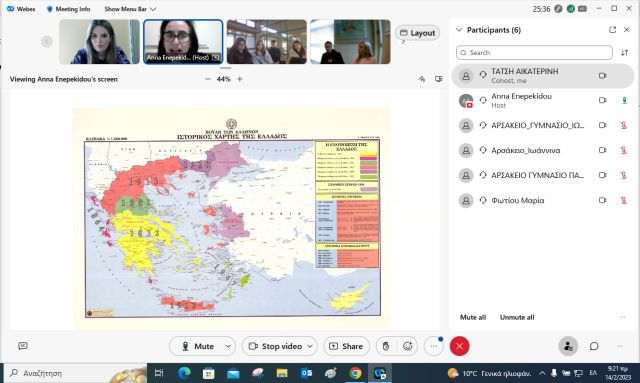The height and width of the screenshot is (383, 640).
Task: Collapse the Participants section chevron
Action: (x=459, y=30)
